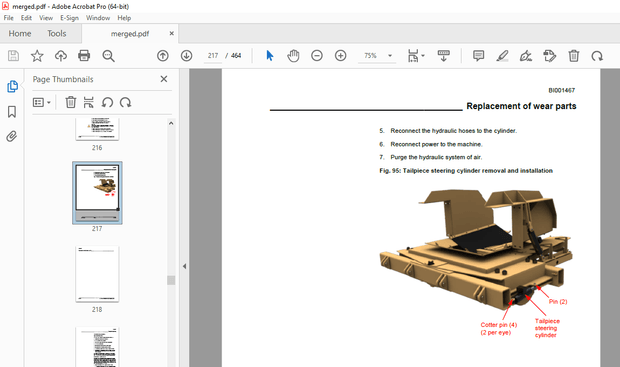
Task: Click the thumbnail panel scrollbar handle
Action: click(171, 280)
